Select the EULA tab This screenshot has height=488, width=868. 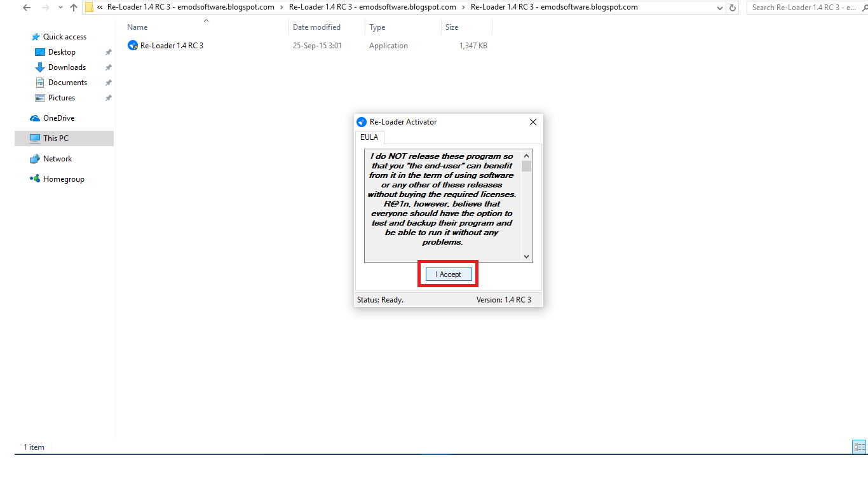(369, 137)
